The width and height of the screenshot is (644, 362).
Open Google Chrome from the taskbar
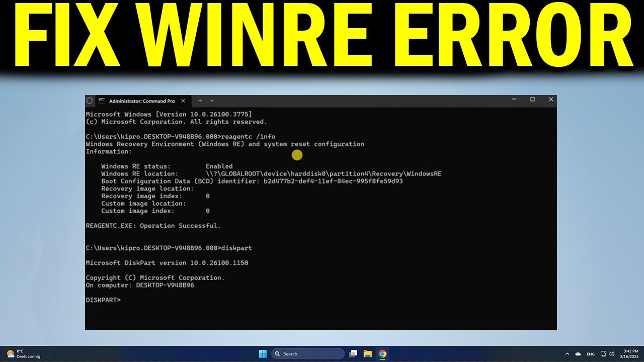point(382,354)
